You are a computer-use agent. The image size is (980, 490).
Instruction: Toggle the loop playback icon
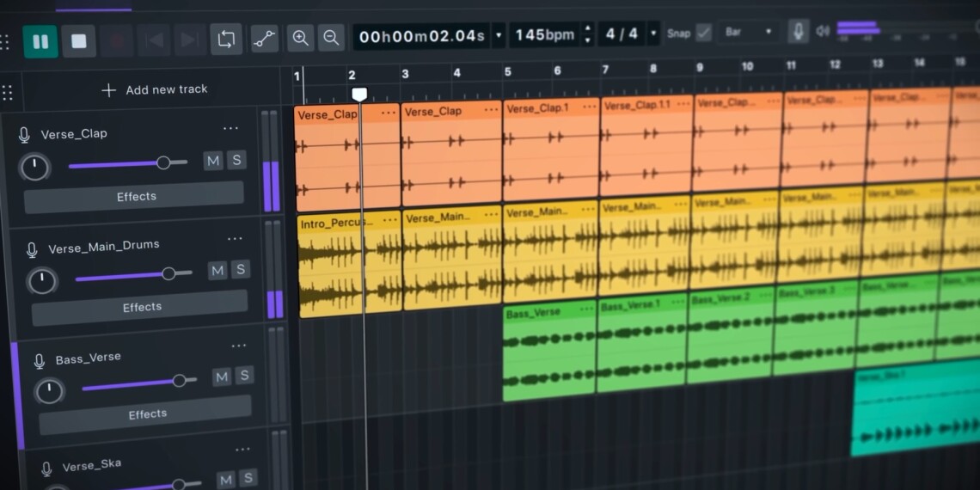pos(226,39)
